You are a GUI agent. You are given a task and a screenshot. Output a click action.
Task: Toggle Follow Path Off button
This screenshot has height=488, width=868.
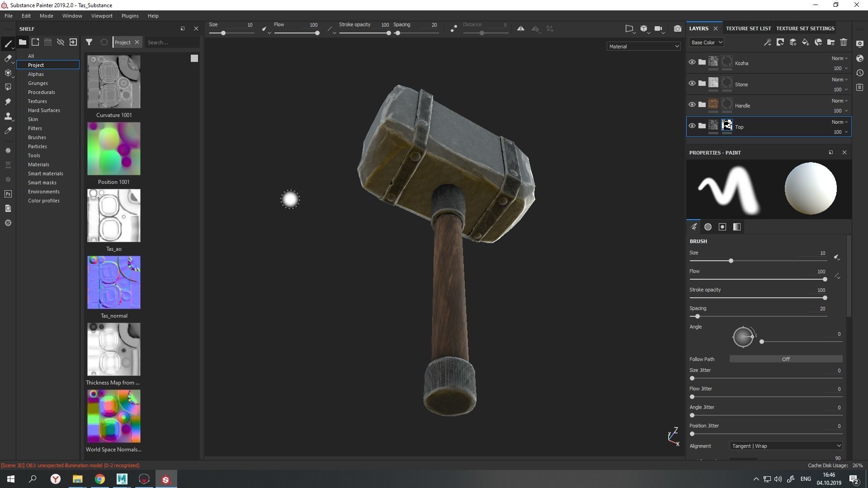click(786, 359)
